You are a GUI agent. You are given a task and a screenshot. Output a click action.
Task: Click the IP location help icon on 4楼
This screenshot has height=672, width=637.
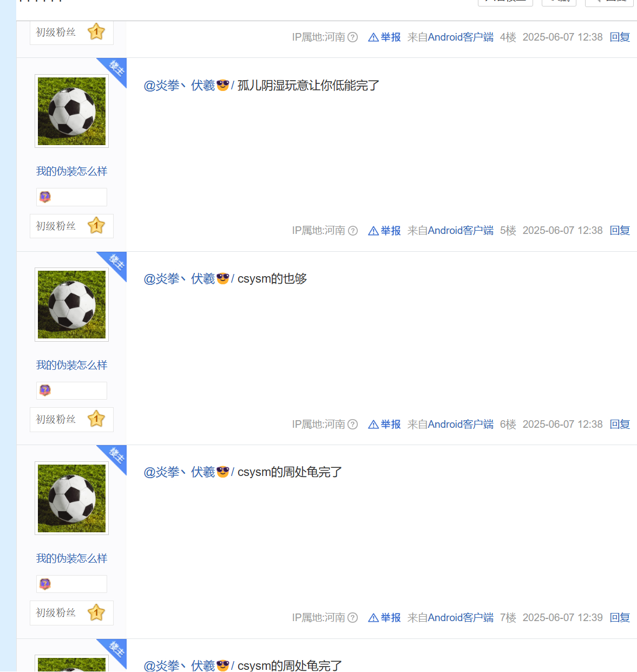tap(353, 37)
